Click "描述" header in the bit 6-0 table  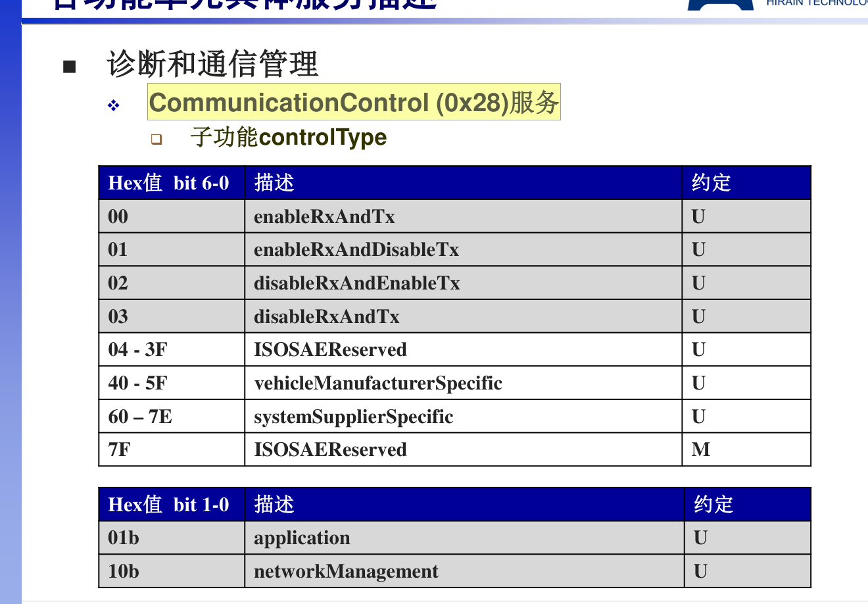click(x=464, y=183)
